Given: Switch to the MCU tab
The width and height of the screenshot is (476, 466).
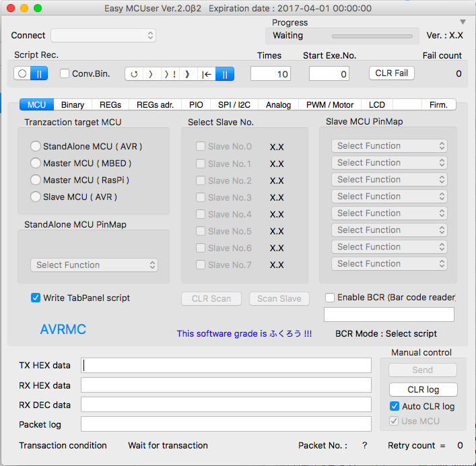Looking at the screenshot, I should tap(37, 105).
